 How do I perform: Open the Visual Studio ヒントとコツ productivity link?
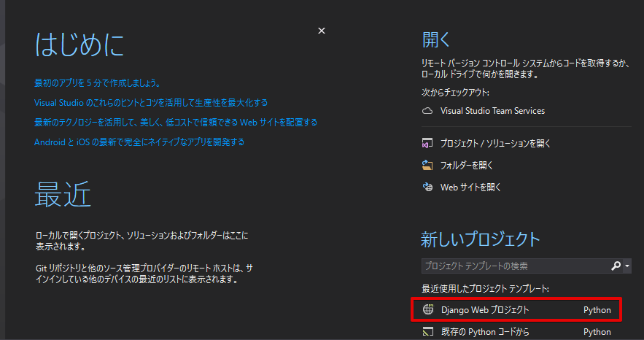click(x=151, y=103)
